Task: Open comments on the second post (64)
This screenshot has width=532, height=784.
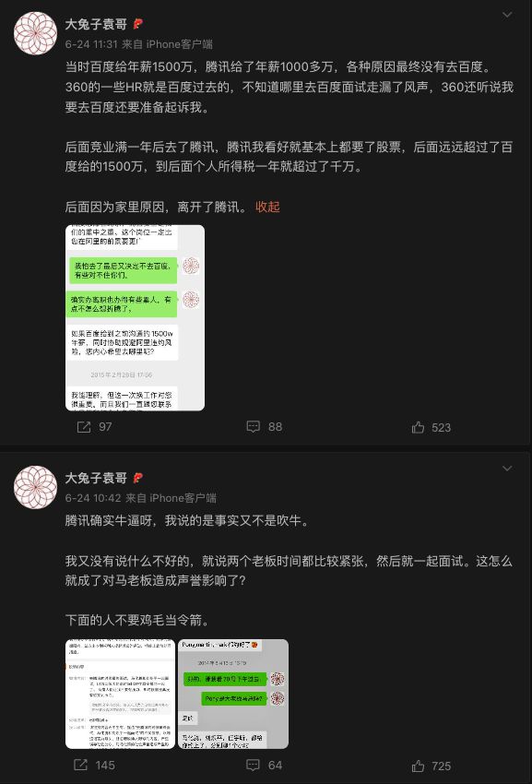Action: [265, 766]
